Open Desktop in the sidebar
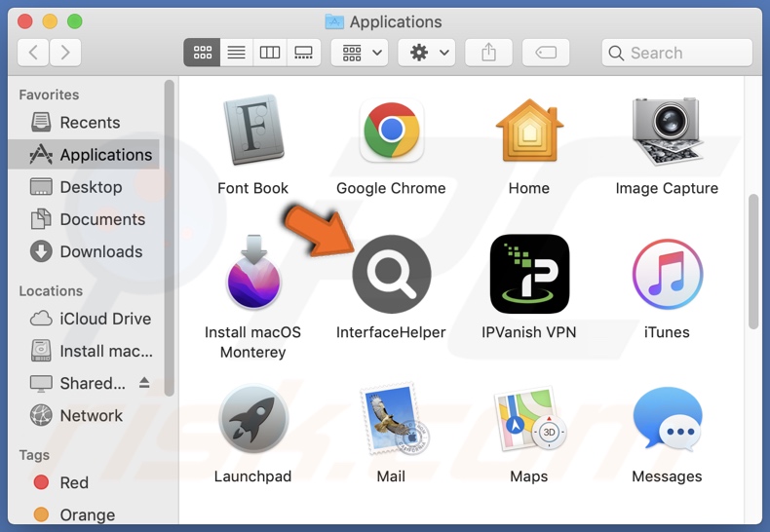Screen dimensions: 770x532 tap(84, 187)
